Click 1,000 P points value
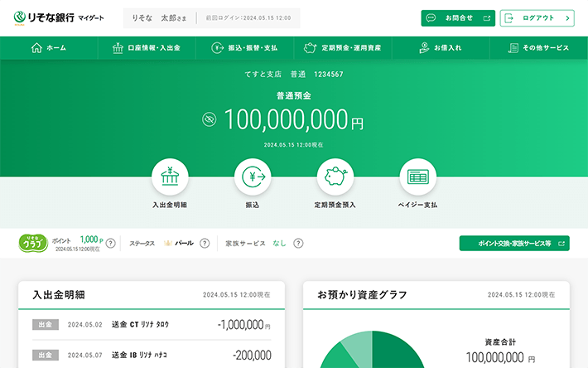Image resolution: width=588 pixels, height=368 pixels. pyautogui.click(x=91, y=240)
